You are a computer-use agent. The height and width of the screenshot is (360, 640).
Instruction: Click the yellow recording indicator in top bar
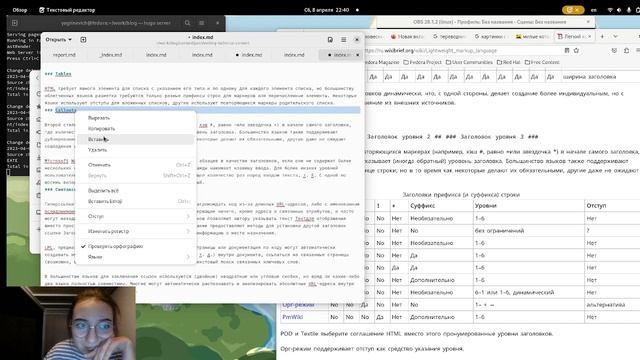(573, 10)
